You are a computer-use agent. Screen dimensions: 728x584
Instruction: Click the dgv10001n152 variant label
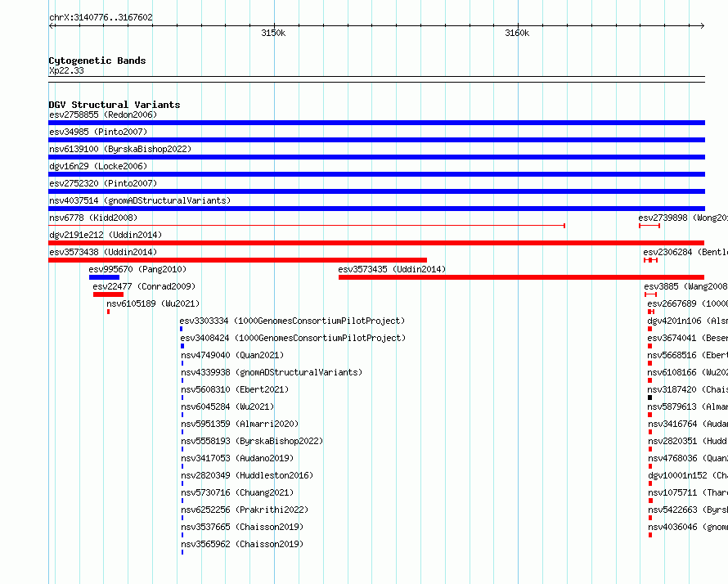tap(688, 475)
